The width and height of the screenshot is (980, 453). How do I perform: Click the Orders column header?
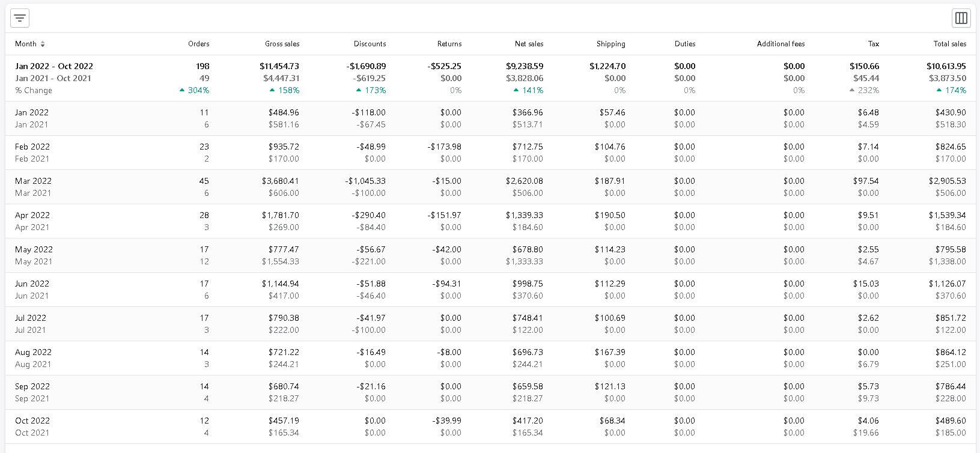[x=199, y=44]
